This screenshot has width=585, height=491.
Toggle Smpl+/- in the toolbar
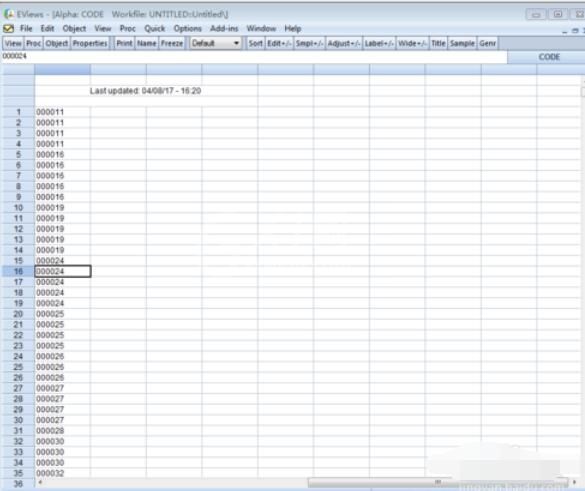(309, 43)
